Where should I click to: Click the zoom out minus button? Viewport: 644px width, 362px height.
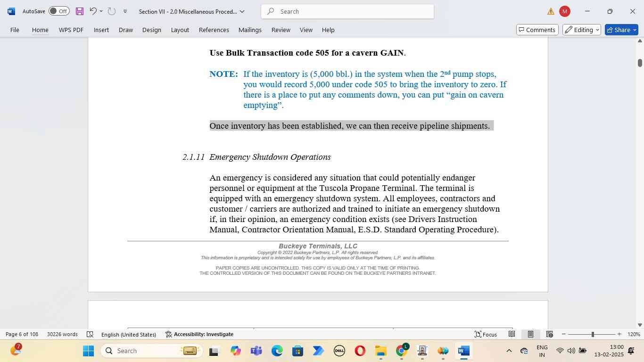563,334
